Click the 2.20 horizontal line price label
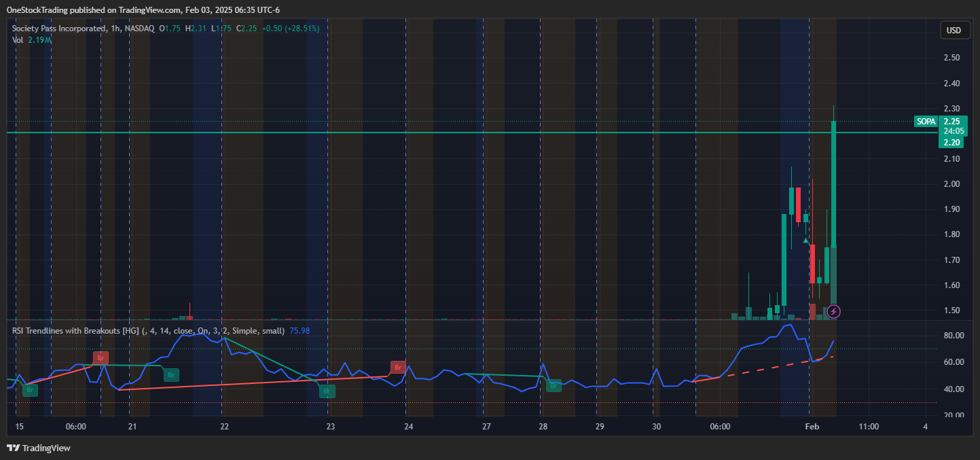Screen dimensions: 980x460 point(951,143)
